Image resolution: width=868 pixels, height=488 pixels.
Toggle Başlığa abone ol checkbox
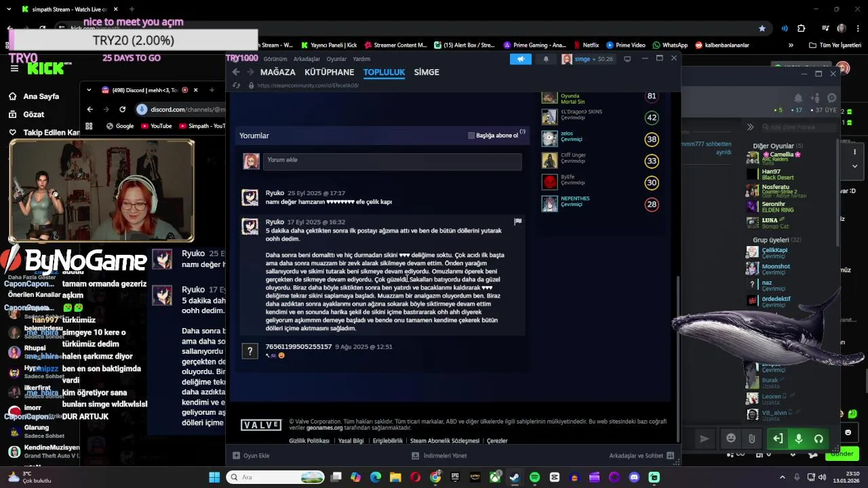(x=471, y=136)
